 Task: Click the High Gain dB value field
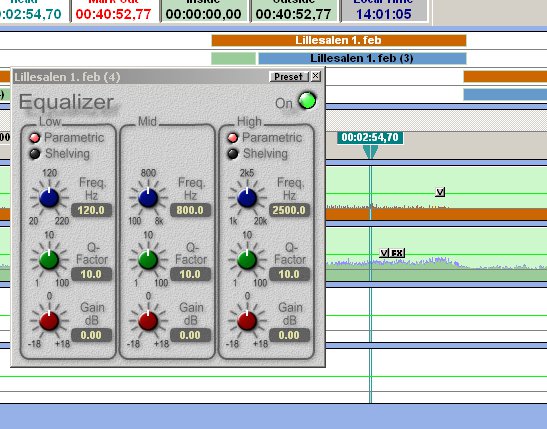click(289, 335)
